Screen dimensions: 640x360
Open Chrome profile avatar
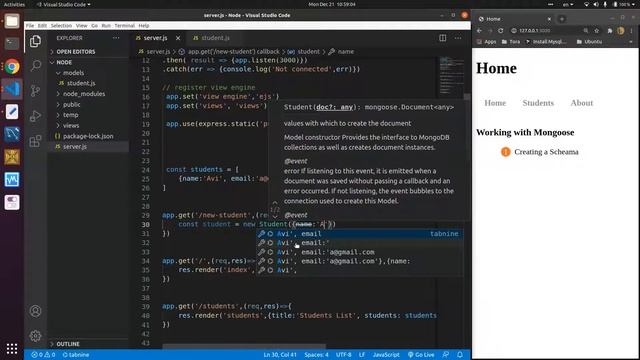pos(621,31)
